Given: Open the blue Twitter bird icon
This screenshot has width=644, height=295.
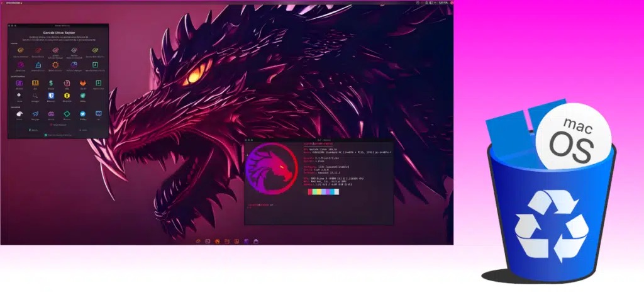Looking at the screenshot, I should point(82,114).
